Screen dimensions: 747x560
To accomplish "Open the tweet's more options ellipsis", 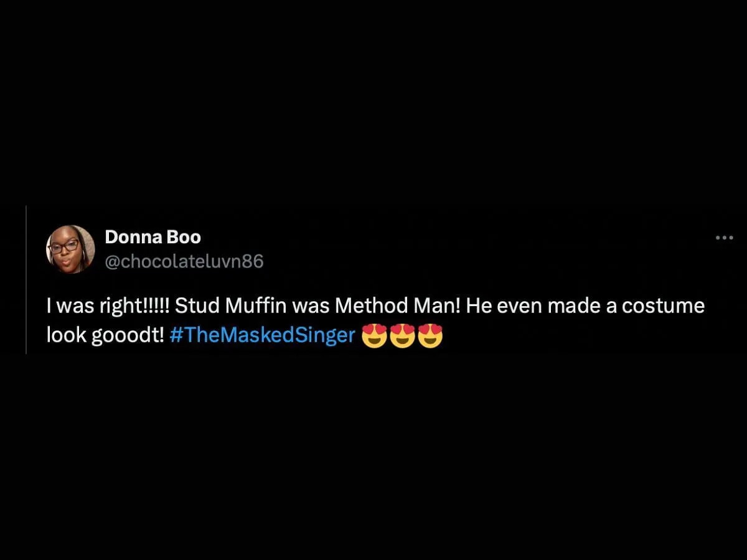I will pos(724,238).
